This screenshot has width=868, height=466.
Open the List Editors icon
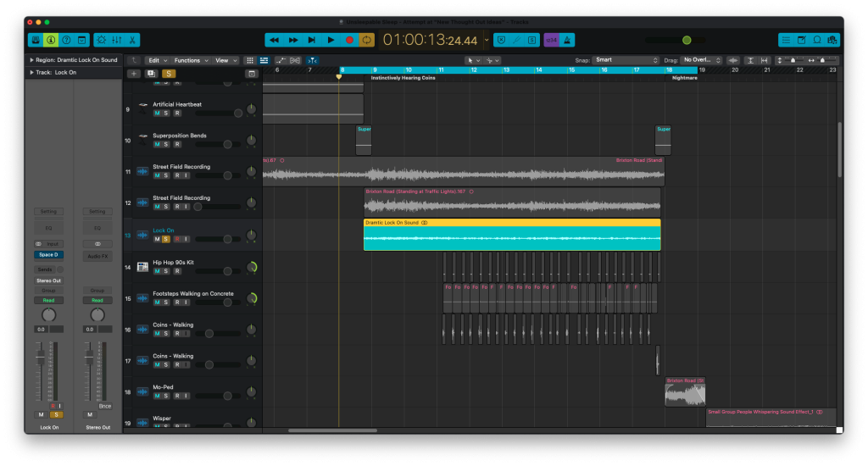[x=786, y=40]
